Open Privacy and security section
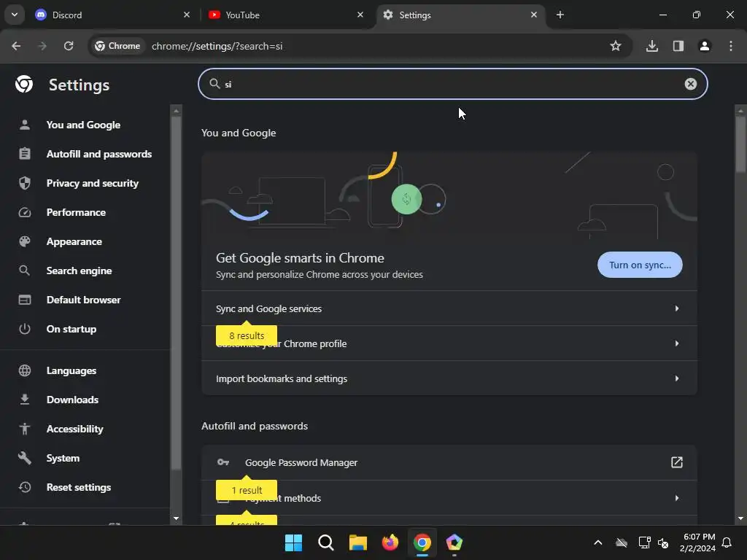The image size is (747, 560). 93,183
